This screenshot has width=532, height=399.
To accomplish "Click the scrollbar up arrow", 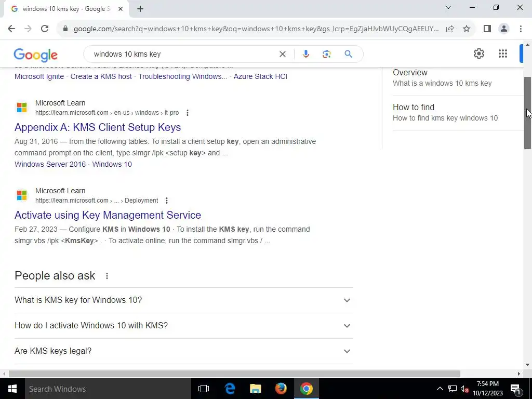I will [528, 45].
